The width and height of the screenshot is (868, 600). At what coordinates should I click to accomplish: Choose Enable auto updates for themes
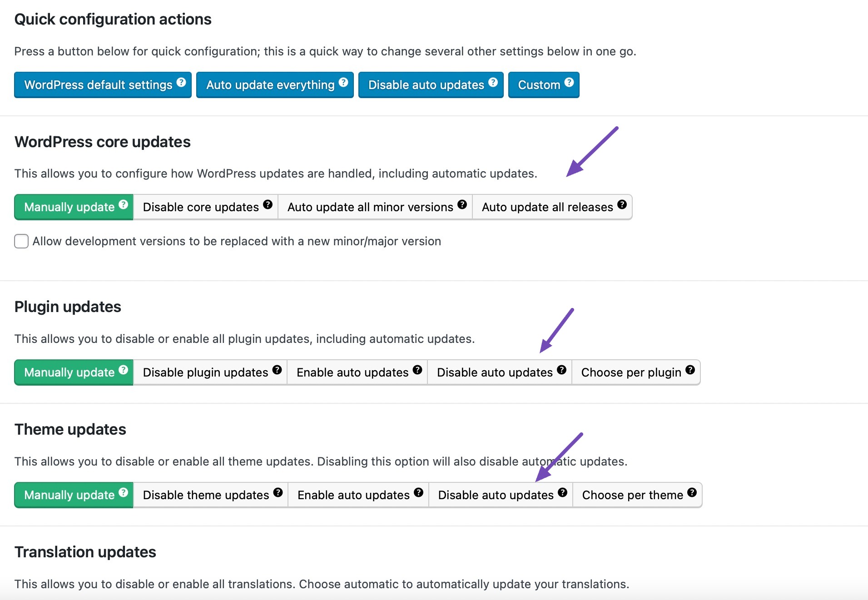click(x=353, y=496)
